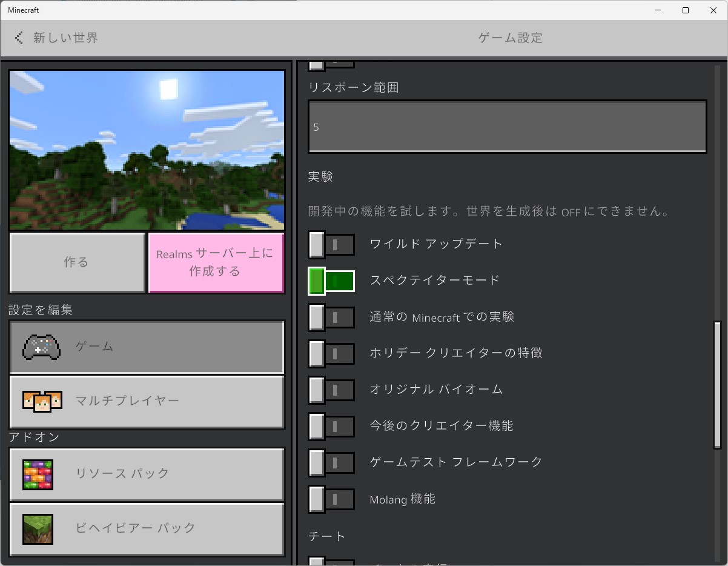Screen dimensions: 728x566
Task: Select the gamepad icon for Game settings
Action: [41, 346]
